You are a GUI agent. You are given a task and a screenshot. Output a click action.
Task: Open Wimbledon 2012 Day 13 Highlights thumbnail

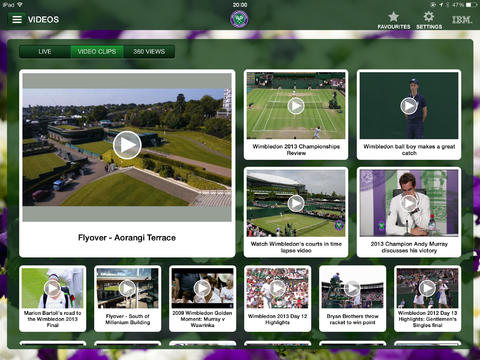coord(427,298)
